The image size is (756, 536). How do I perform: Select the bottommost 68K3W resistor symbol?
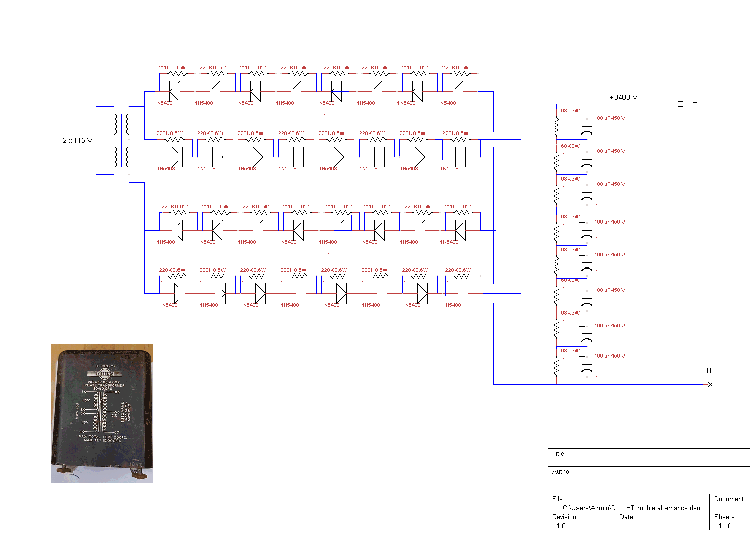pos(556,366)
